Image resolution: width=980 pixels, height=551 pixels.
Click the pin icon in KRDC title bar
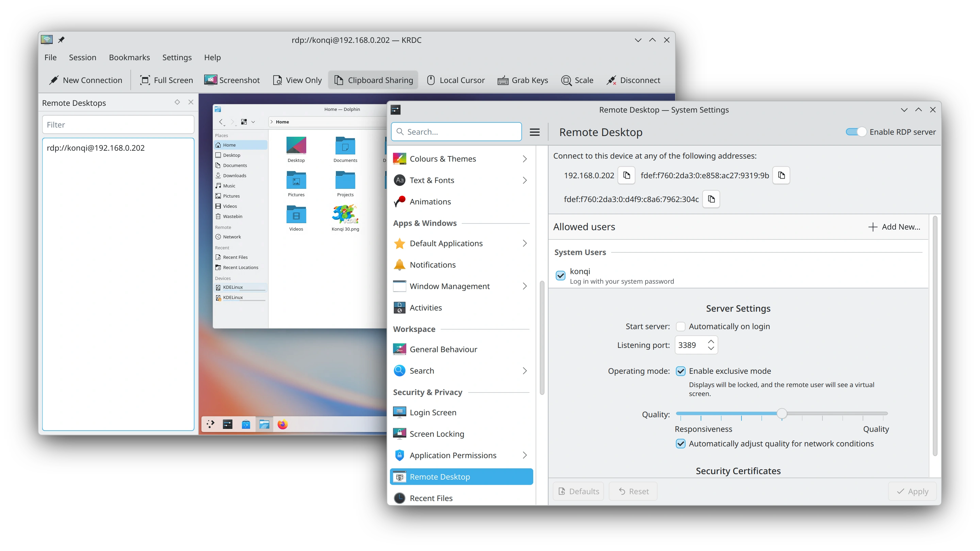[61, 39]
